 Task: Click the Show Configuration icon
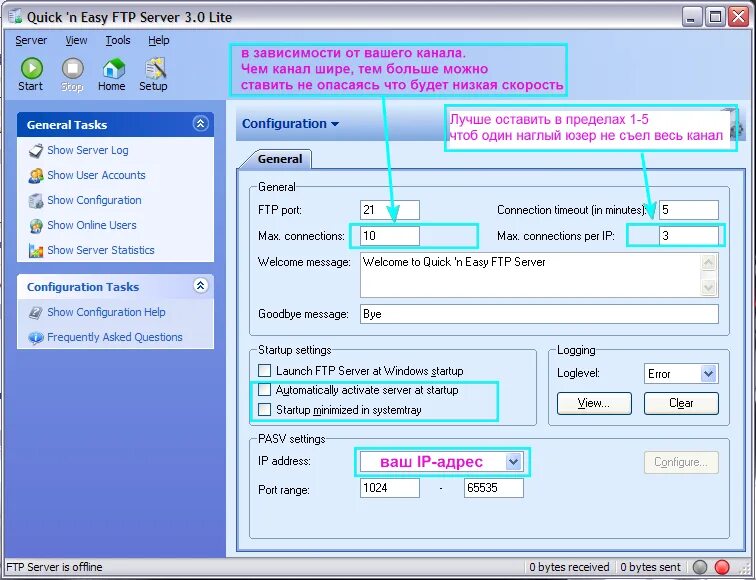click(36, 201)
